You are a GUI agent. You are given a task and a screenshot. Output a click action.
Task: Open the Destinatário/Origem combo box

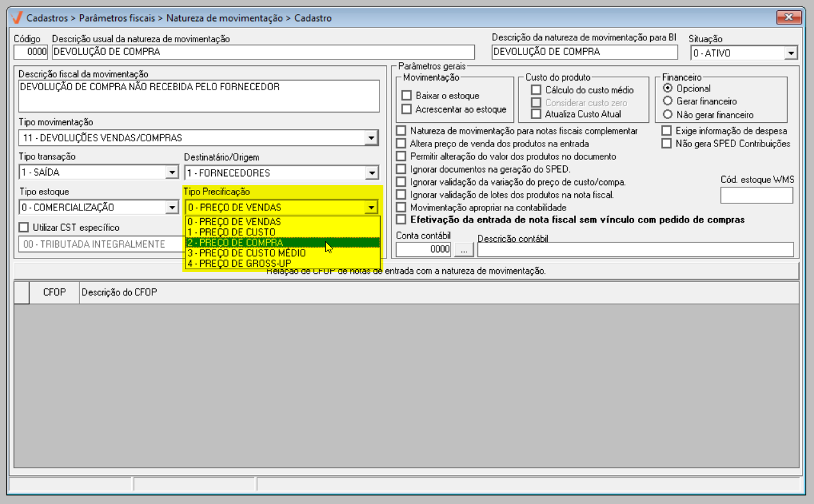372,173
